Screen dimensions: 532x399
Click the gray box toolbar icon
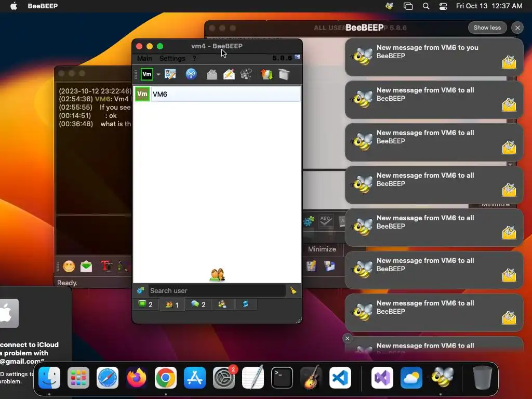[x=284, y=74]
